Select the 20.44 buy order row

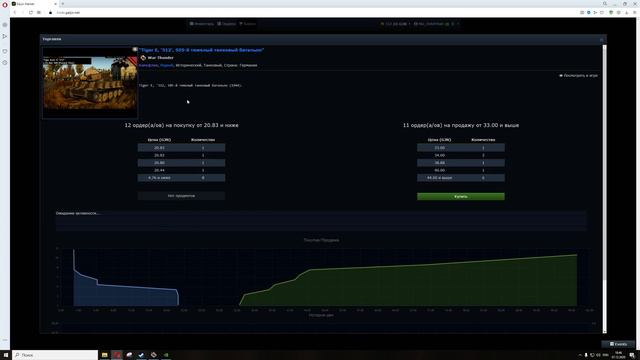181,170
